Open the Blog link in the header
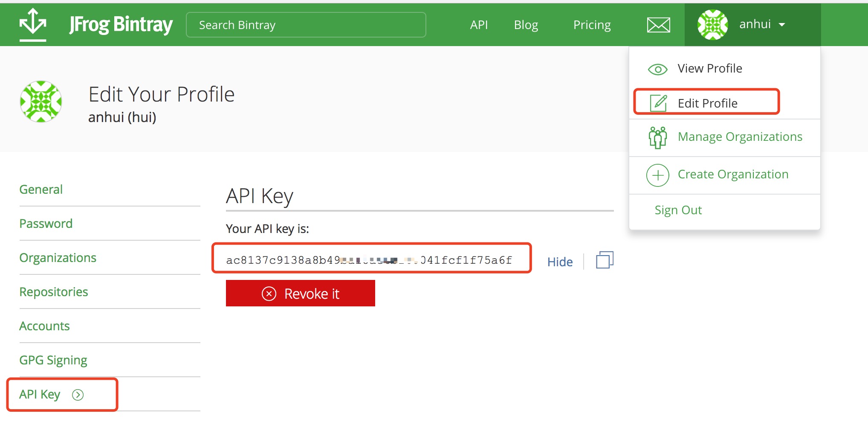This screenshot has width=868, height=425. click(x=526, y=25)
